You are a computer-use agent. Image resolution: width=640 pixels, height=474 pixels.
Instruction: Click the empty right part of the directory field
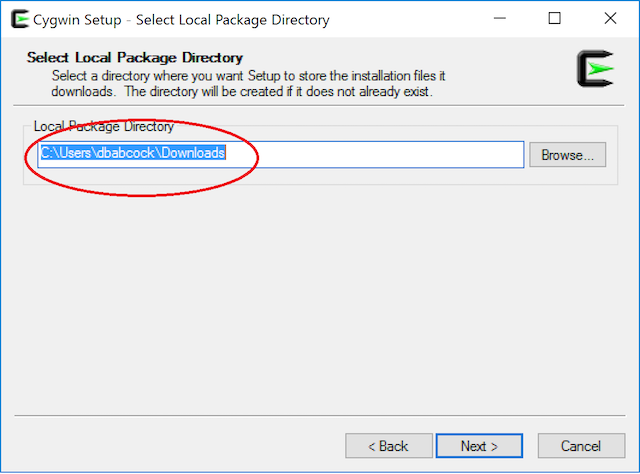pos(400,154)
